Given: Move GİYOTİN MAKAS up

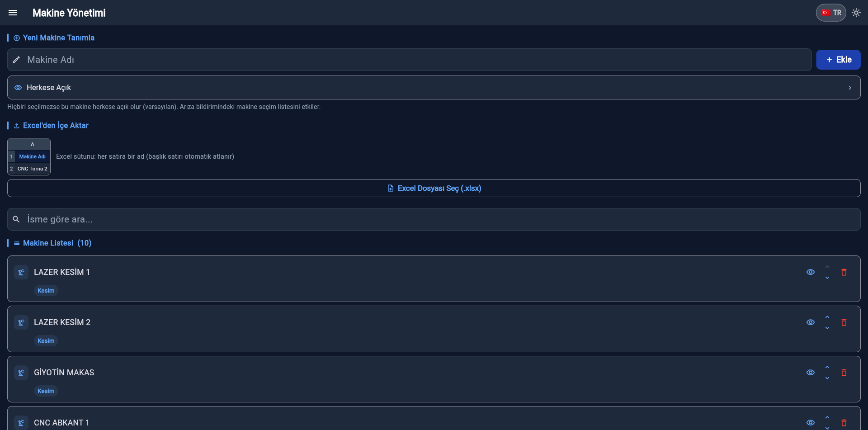Looking at the screenshot, I should point(827,367).
